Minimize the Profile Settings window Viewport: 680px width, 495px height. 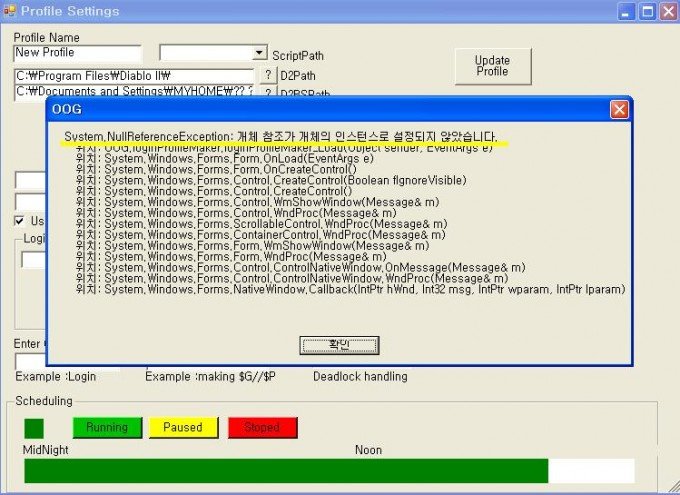tap(626, 11)
